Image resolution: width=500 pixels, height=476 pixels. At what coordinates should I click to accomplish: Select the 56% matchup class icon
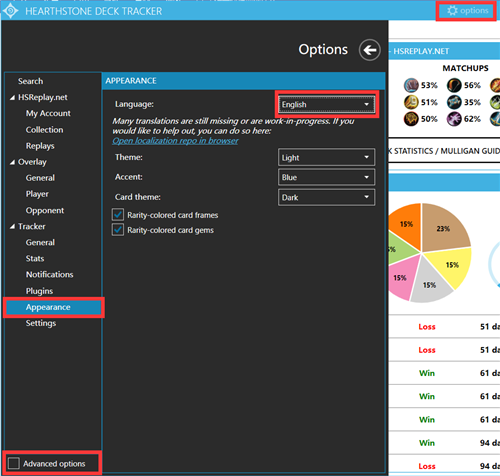point(454,85)
